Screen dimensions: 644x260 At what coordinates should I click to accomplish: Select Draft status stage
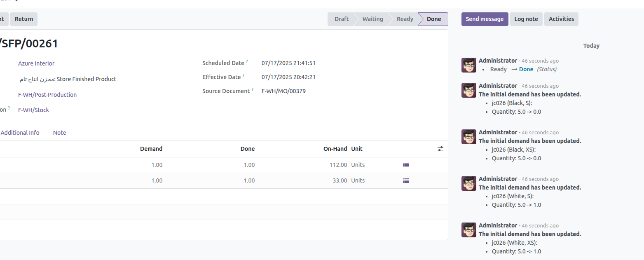tap(342, 19)
